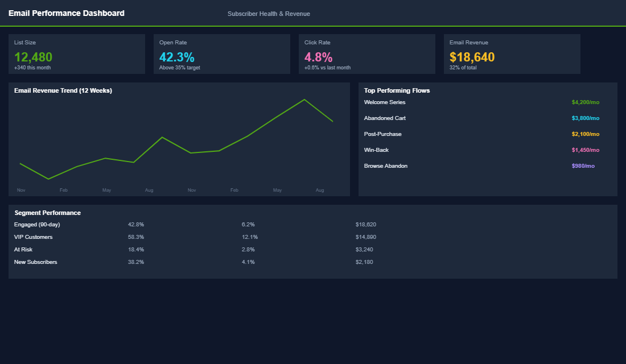Click the Win-Back $1,450/mo value
The image size is (626, 364).
[586, 150]
